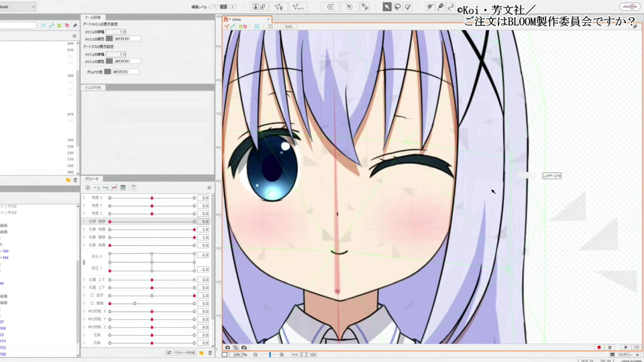This screenshot has width=644, height=362.
Task: Click the play button at canvas bottom right
Action: 625,347
